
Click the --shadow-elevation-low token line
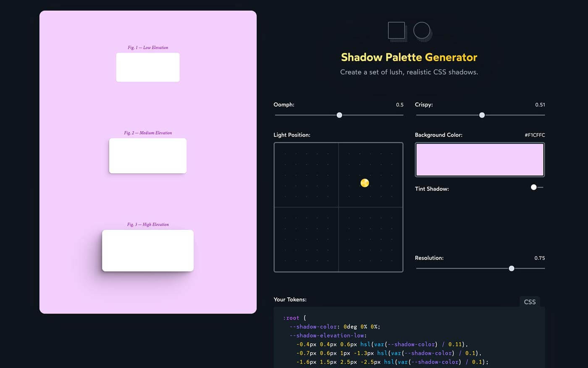tap(328, 336)
